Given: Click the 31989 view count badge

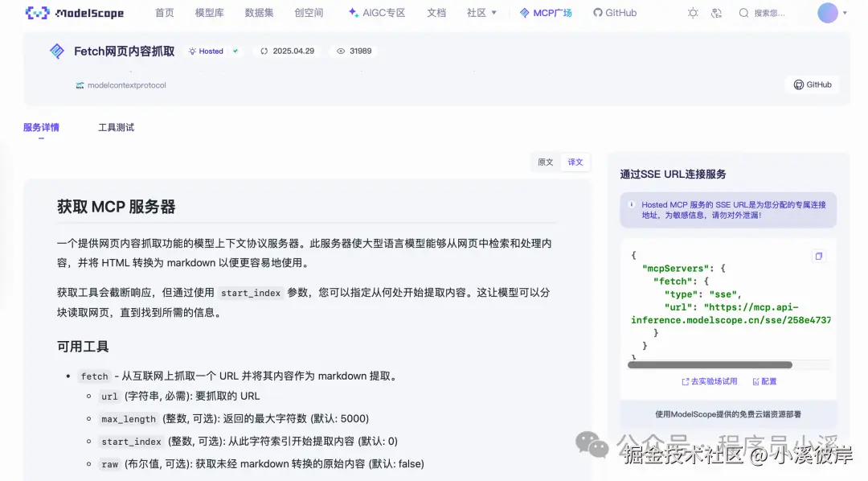Looking at the screenshot, I should pyautogui.click(x=354, y=51).
